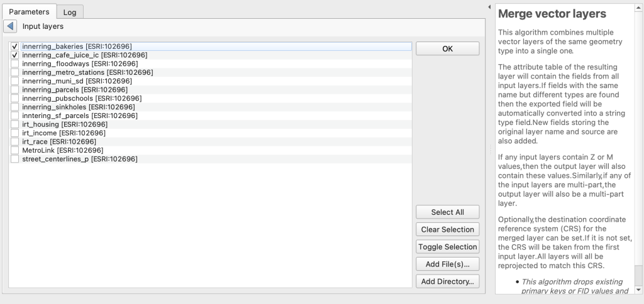Click the Select All button
644x304 pixels.
447,212
